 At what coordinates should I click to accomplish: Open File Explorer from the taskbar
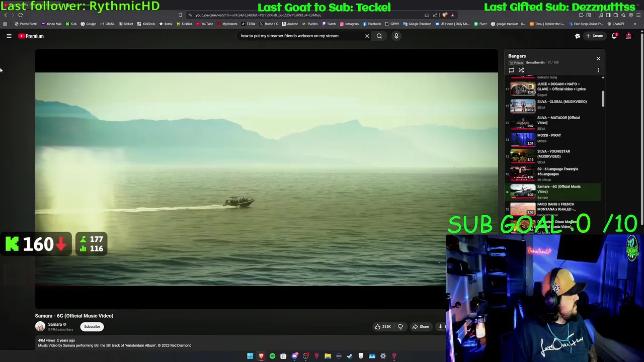328,356
